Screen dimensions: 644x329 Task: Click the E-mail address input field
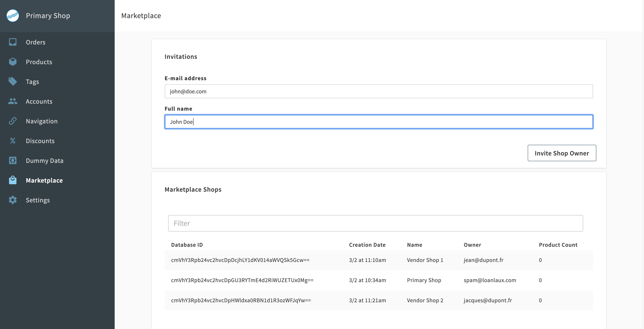pyautogui.click(x=379, y=91)
